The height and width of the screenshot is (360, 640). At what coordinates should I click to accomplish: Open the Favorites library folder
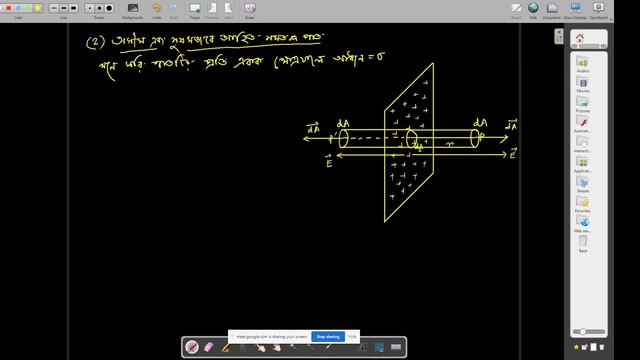[582, 205]
